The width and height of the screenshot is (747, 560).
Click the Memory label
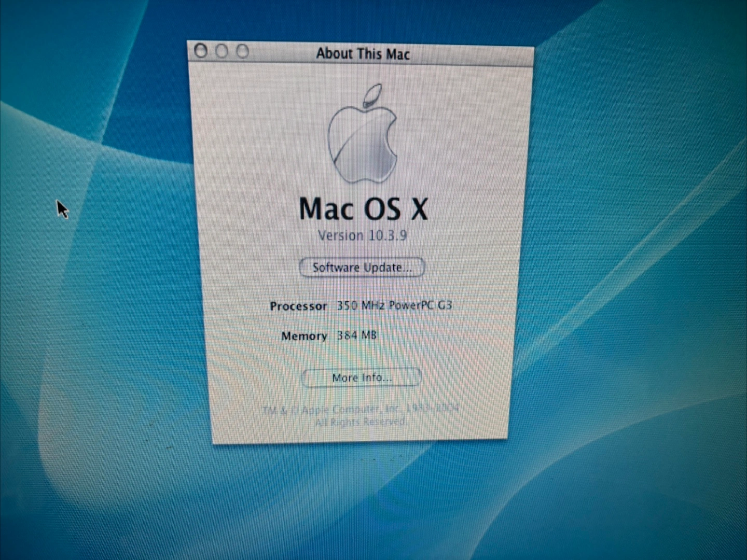pos(304,336)
